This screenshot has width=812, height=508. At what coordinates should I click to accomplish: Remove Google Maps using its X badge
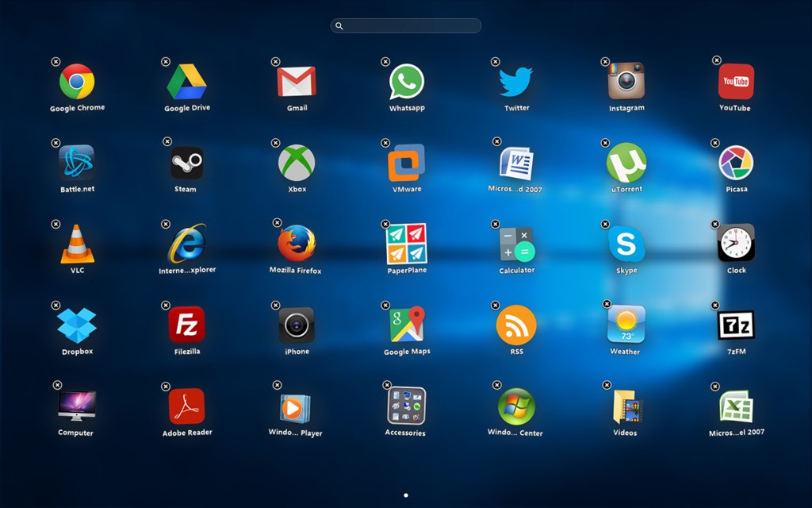385,306
